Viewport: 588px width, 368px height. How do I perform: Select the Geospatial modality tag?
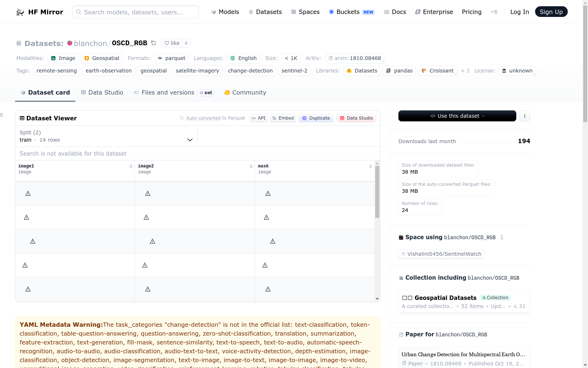tap(102, 58)
